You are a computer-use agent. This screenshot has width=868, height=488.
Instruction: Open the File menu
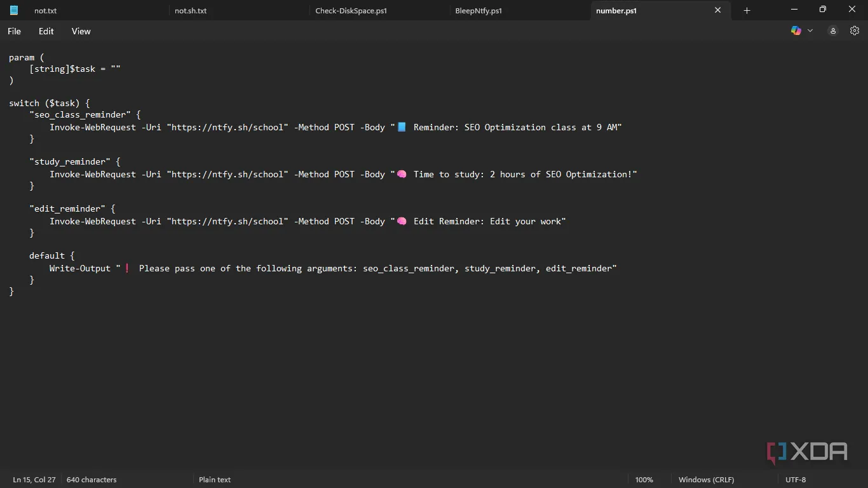tap(14, 31)
